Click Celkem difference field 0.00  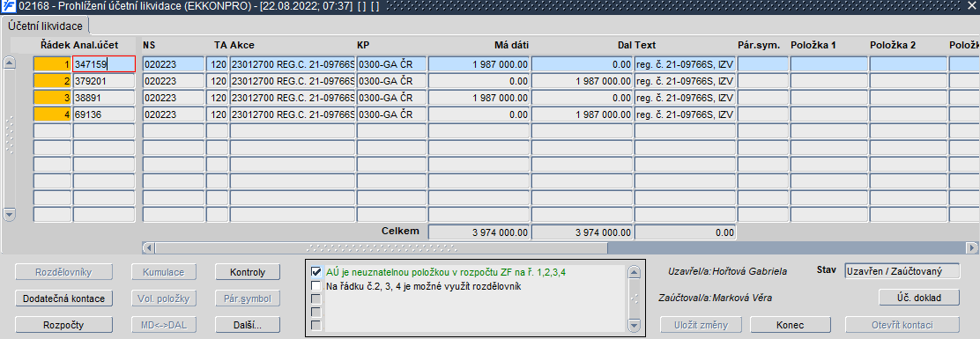[x=685, y=232]
